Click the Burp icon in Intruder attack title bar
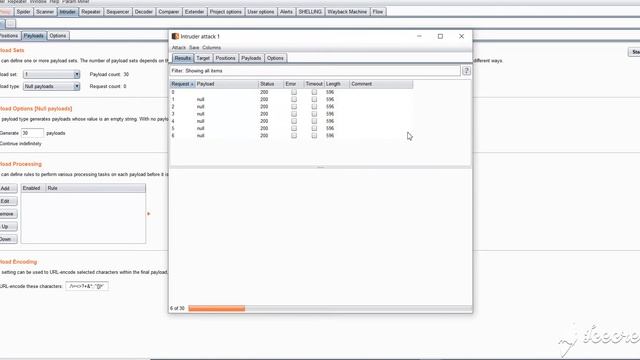The height and width of the screenshot is (360, 640). (x=175, y=36)
